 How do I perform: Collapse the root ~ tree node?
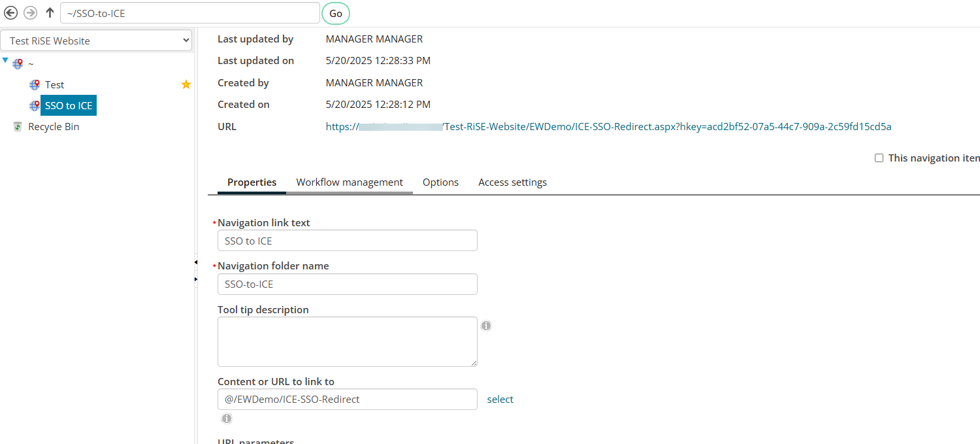pos(6,61)
